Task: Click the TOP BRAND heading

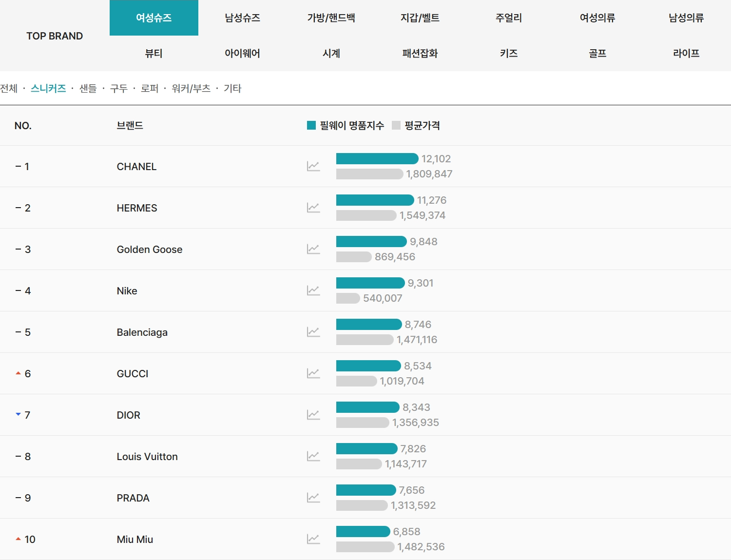Action: (x=55, y=36)
